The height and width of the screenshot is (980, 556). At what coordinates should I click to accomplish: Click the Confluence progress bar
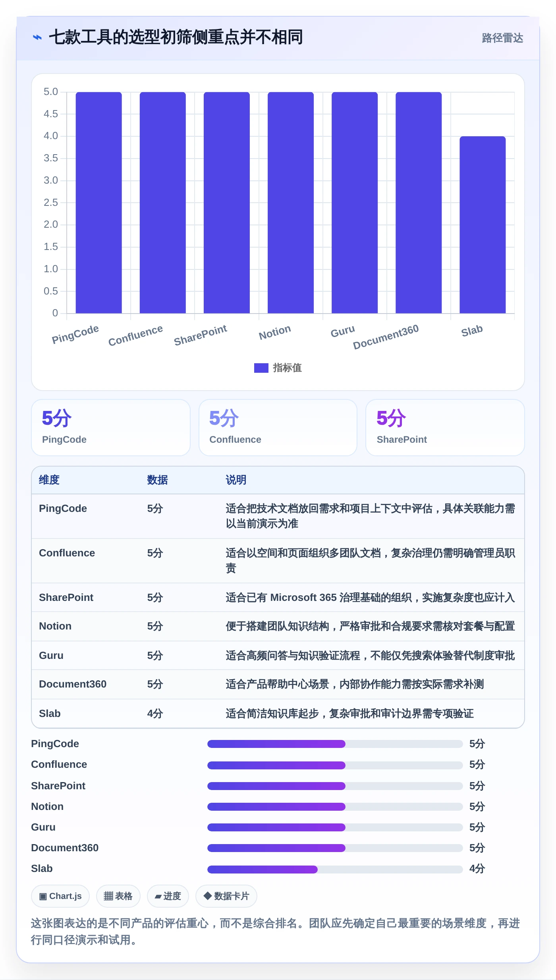[335, 765]
